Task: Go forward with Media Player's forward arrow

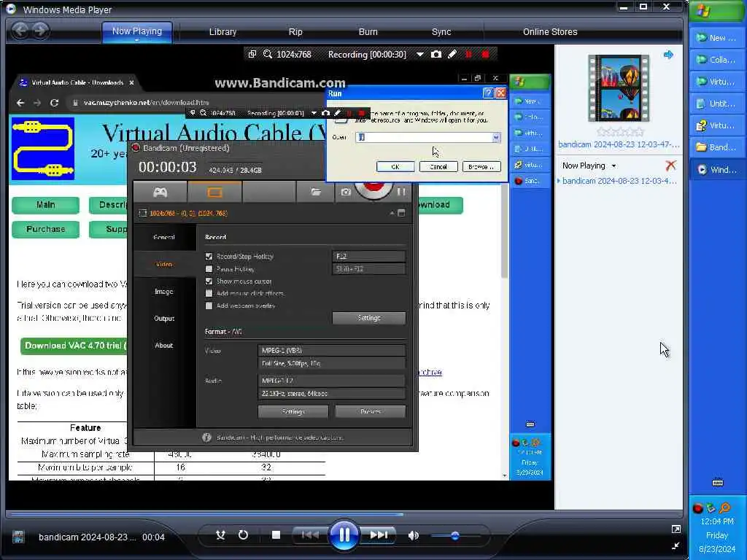Action: (41, 31)
